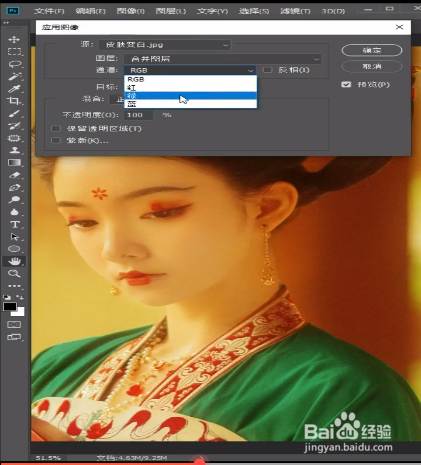Open the Layer (图层) menu
This screenshot has width=421, height=465.
click(x=171, y=11)
